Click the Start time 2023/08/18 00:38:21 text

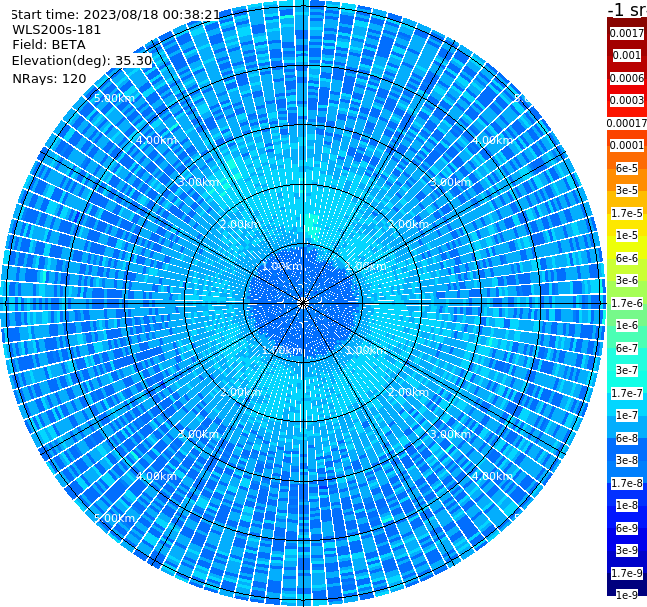pos(115,14)
